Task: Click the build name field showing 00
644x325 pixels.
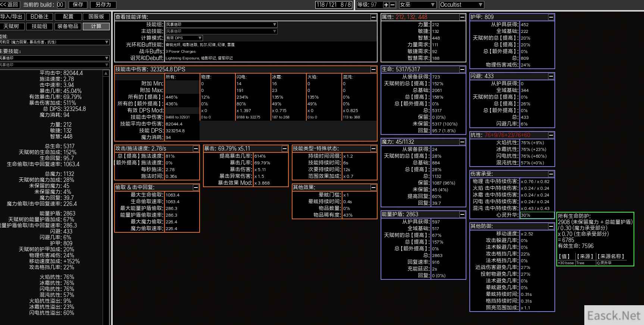Action: tap(60, 5)
